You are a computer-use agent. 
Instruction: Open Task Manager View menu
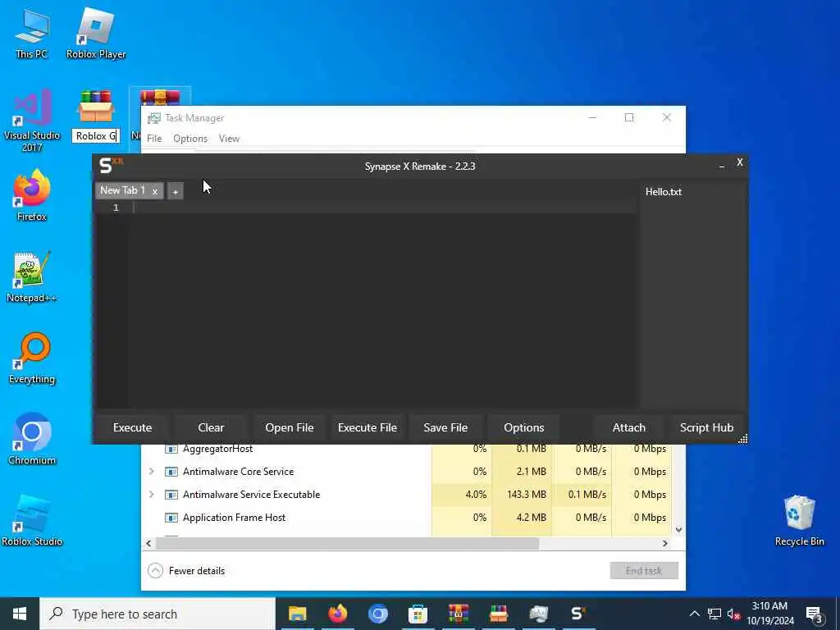click(230, 138)
